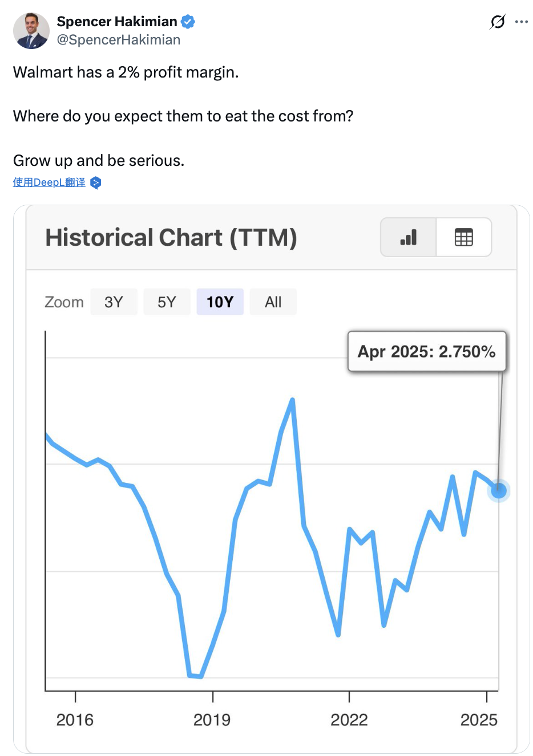Click the Grok slash-circle icon

[497, 22]
